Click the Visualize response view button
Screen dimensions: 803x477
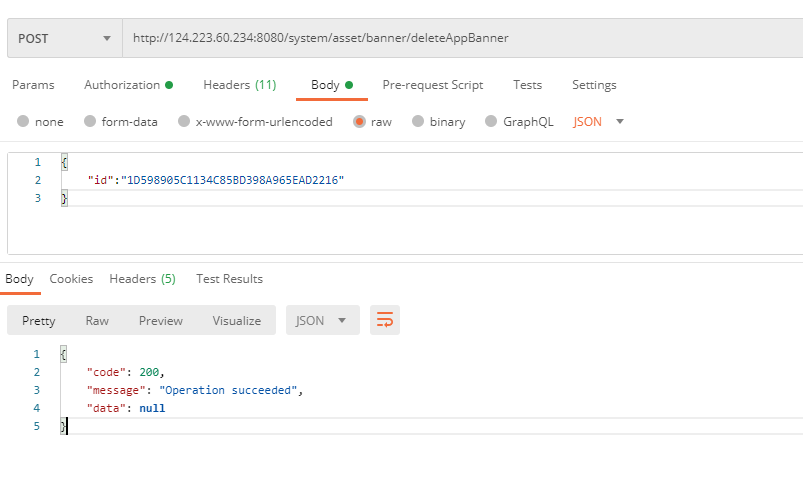(x=236, y=321)
